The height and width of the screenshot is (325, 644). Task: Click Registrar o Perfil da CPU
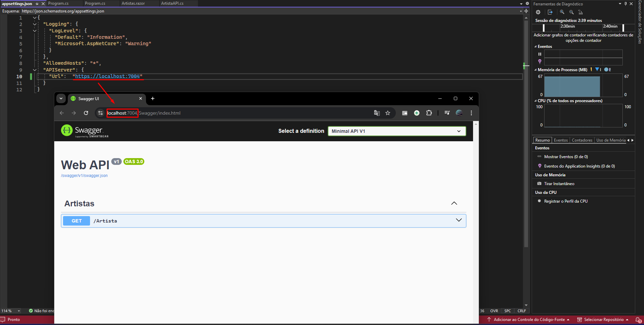[x=566, y=201]
